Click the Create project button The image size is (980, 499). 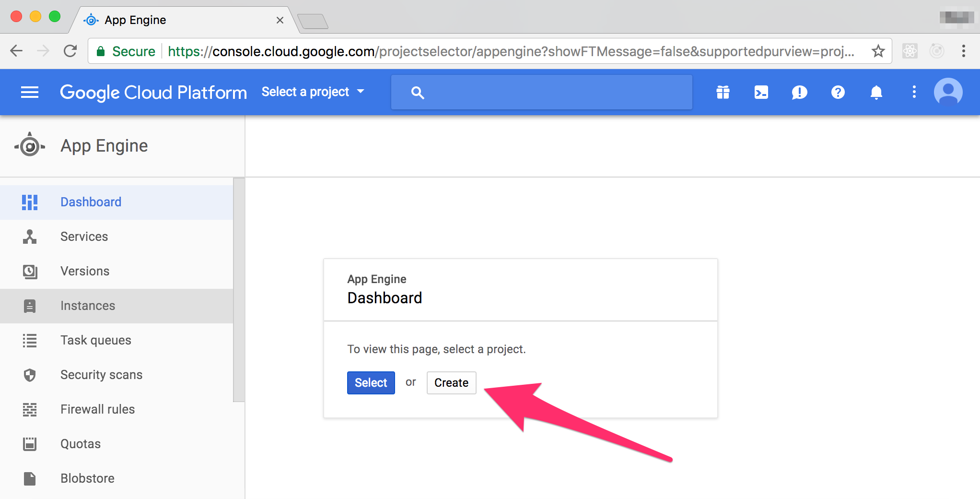[x=451, y=383]
